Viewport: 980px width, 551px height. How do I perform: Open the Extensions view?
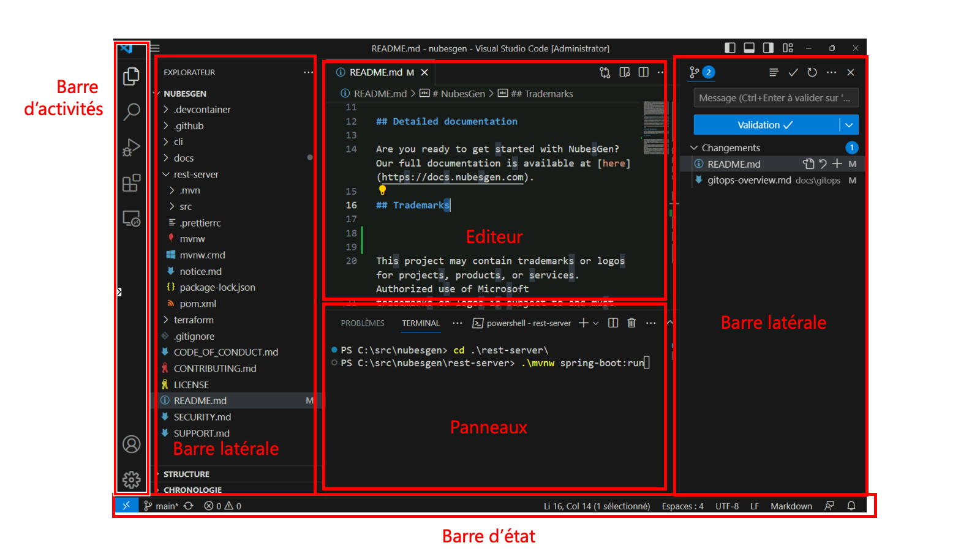[131, 182]
